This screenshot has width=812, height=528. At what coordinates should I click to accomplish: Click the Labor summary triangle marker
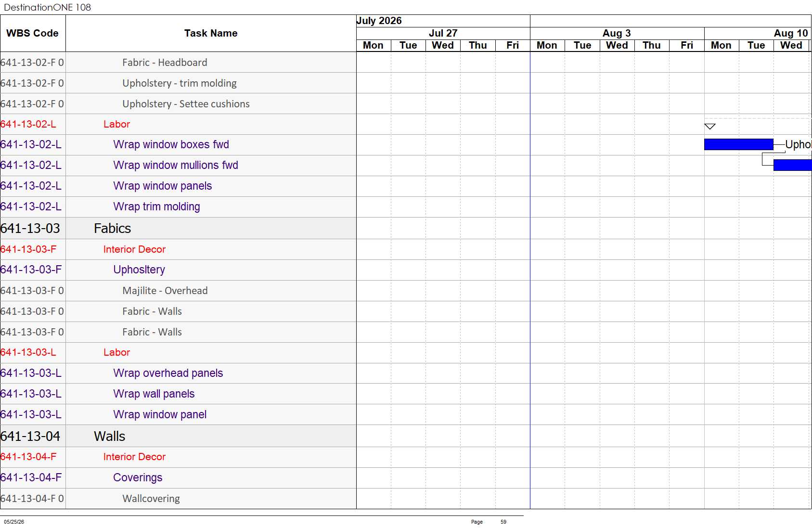709,127
